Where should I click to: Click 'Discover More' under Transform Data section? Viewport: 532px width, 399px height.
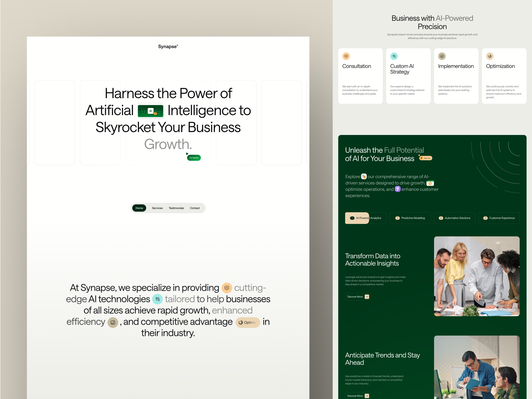click(x=357, y=297)
